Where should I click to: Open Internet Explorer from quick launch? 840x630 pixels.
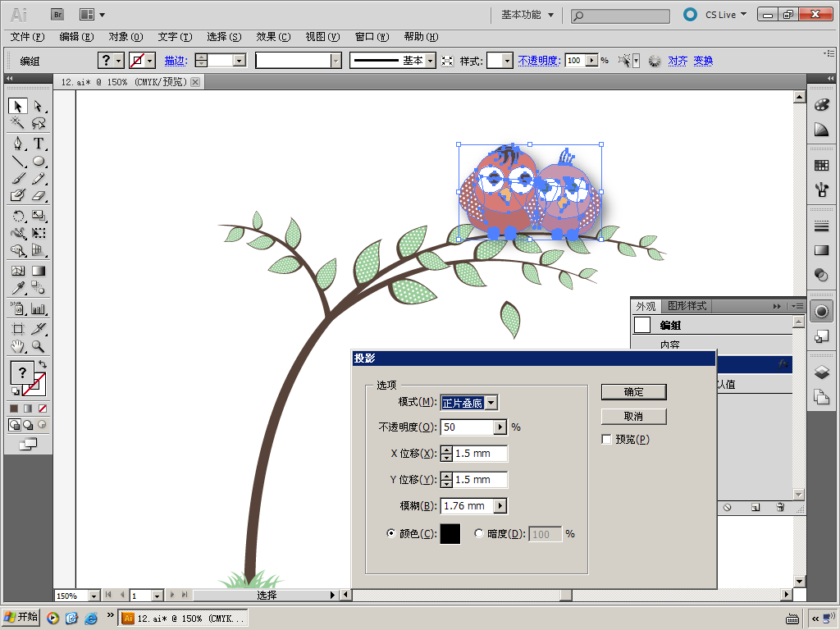tap(92, 619)
